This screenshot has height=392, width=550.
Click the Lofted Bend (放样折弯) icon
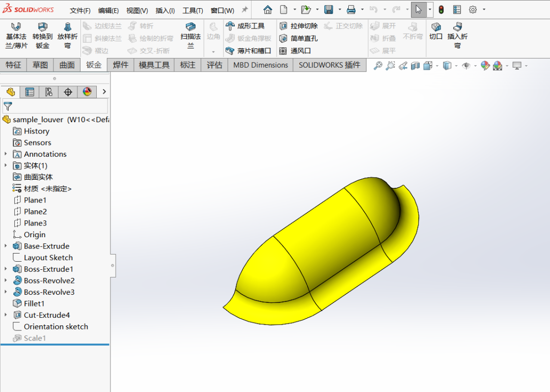point(68,36)
